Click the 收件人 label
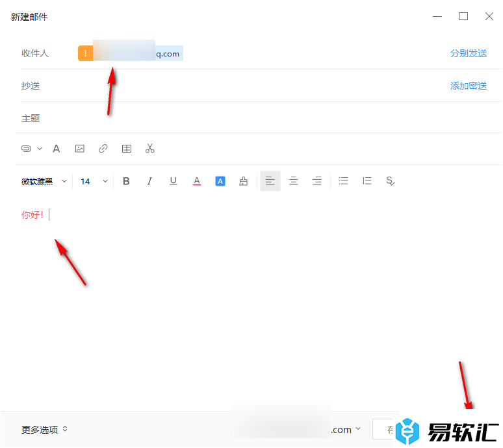 35,53
